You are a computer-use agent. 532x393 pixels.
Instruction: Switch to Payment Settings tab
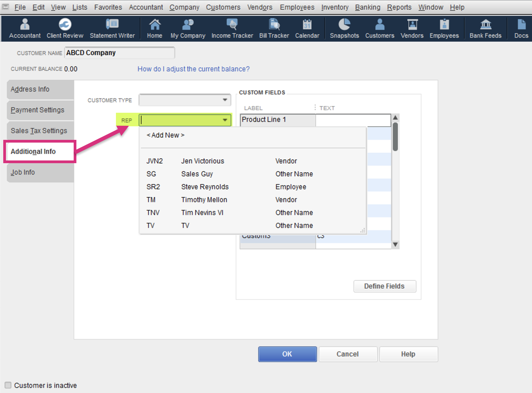pyautogui.click(x=37, y=110)
